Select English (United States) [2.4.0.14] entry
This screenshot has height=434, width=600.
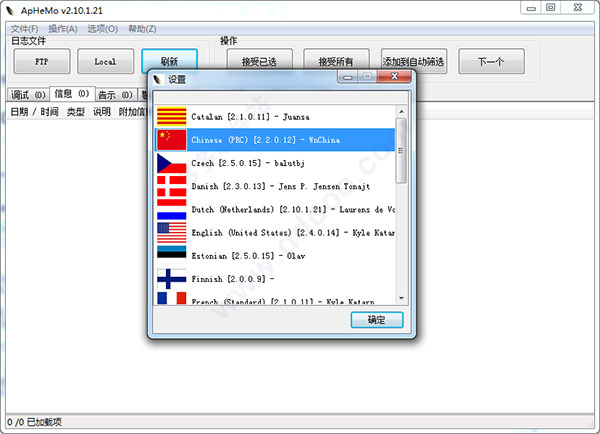click(x=275, y=233)
